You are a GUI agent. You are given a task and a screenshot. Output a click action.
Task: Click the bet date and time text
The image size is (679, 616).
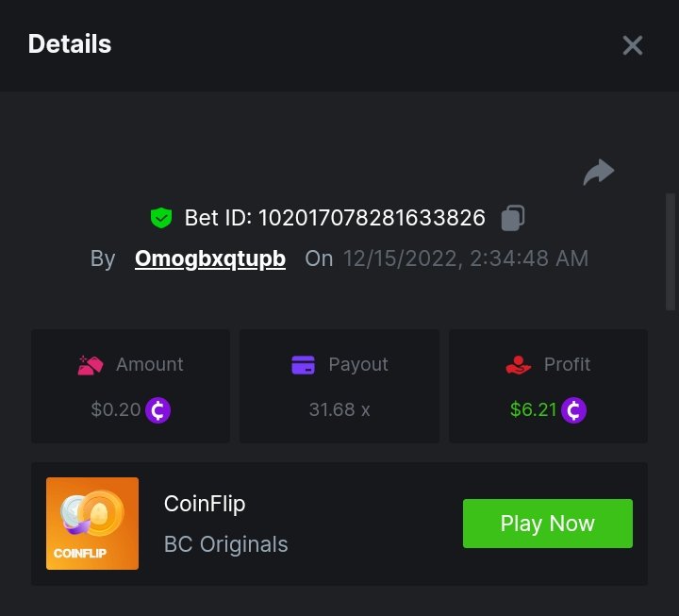466,258
